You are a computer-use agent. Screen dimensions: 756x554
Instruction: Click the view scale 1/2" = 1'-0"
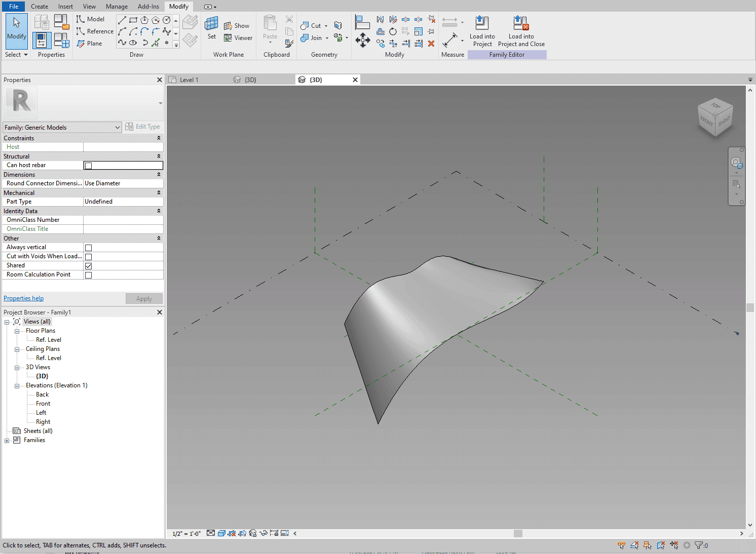tap(186, 533)
